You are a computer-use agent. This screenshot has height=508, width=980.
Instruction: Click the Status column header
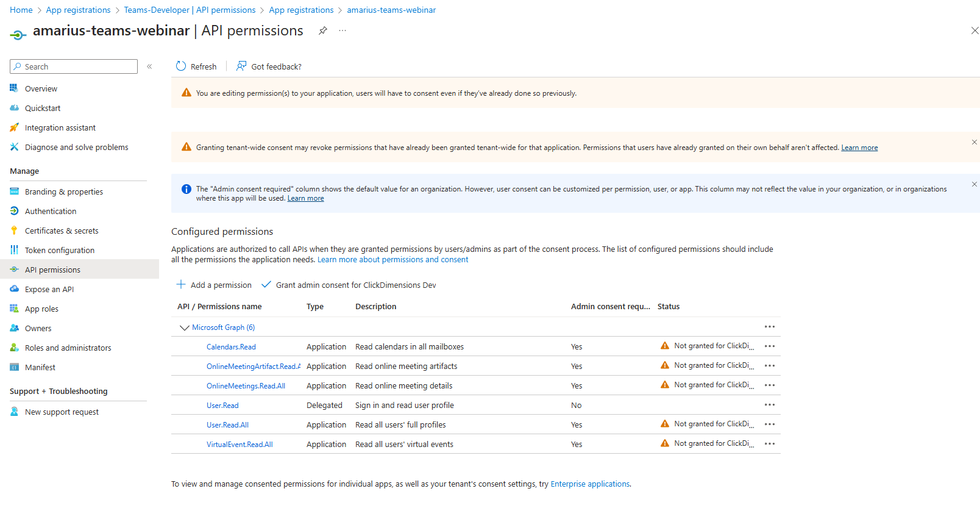point(669,306)
